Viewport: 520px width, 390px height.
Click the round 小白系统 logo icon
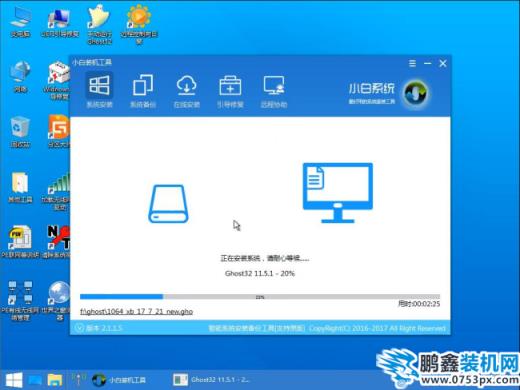[416, 93]
